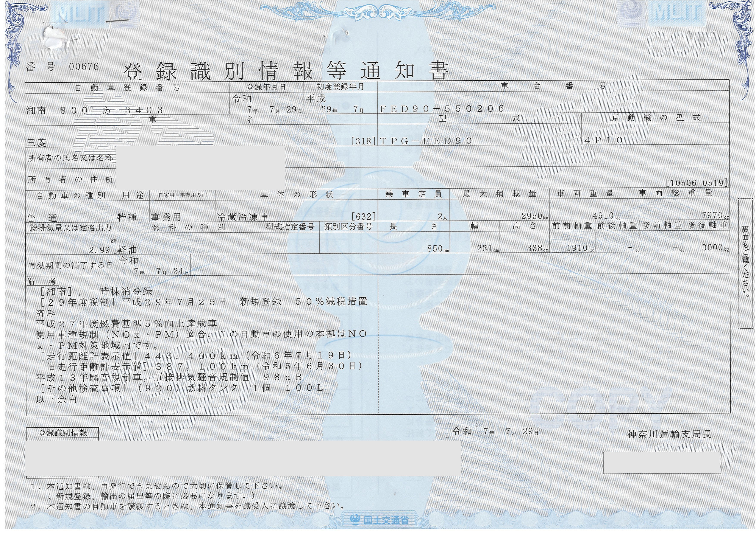Click height value 338cm

coord(538,248)
